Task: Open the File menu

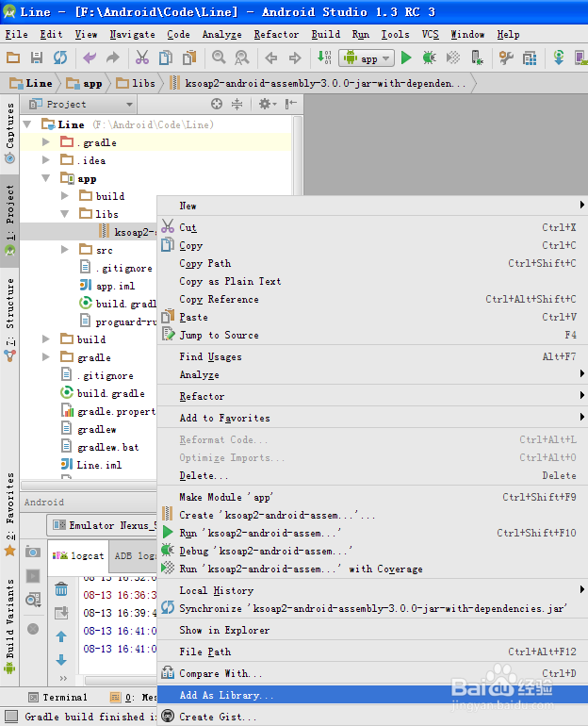Action: tap(17, 34)
